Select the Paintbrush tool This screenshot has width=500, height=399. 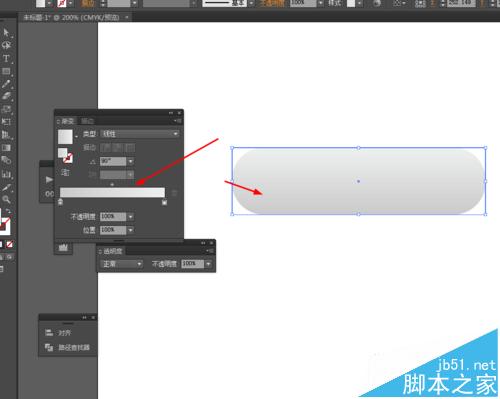coord(6,84)
